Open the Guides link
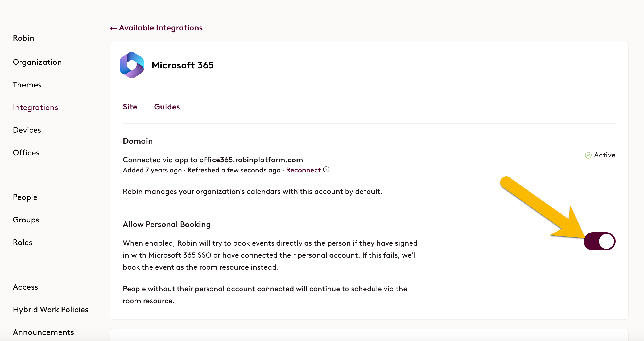The width and height of the screenshot is (644, 341). click(167, 107)
